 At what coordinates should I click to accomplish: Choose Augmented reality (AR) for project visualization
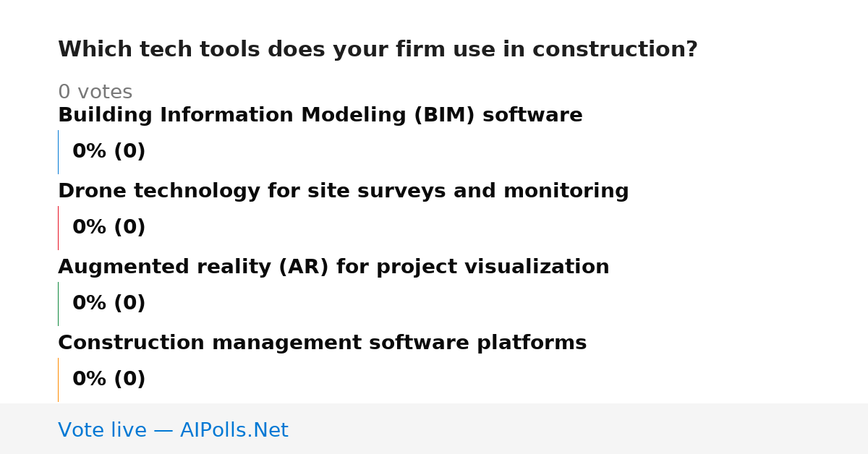pos(333,267)
